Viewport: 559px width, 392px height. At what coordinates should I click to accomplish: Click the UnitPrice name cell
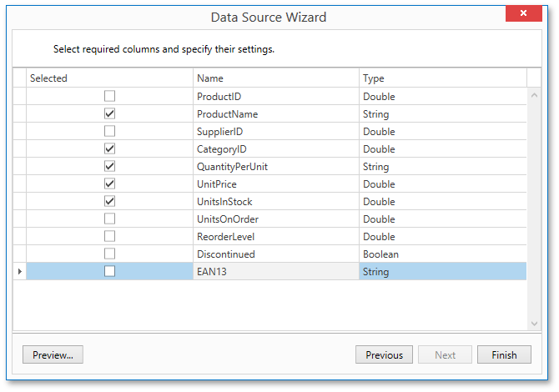point(276,183)
